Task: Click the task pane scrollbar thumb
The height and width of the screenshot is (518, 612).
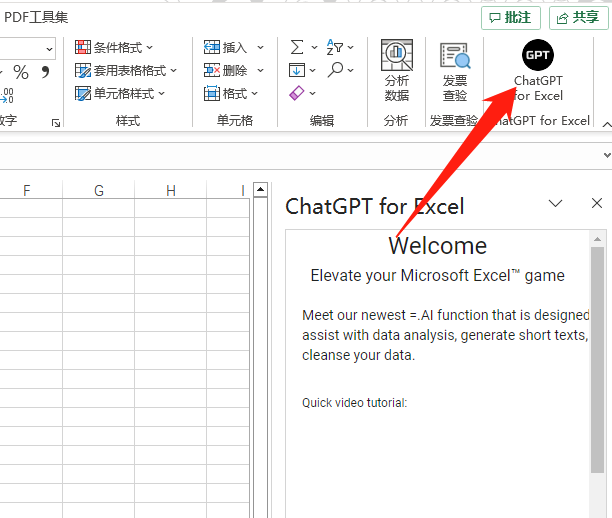Action: point(597,360)
